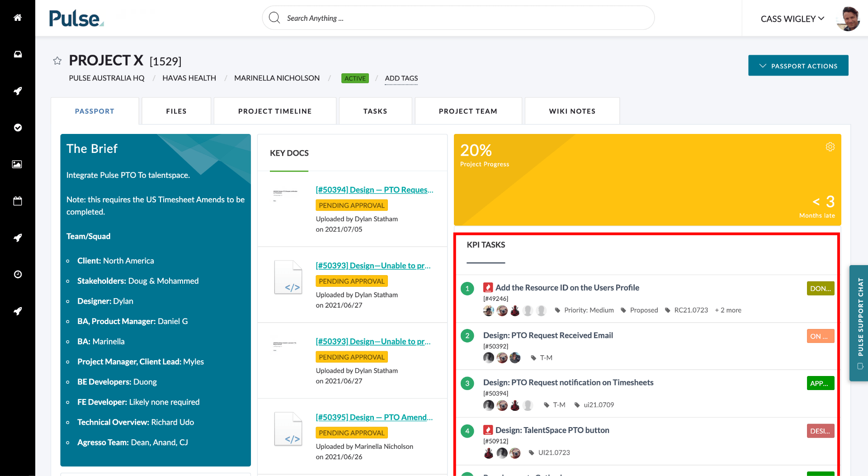Open second [#50393] Design—Unable doc uploaded 2021/06/27
The image size is (868, 476).
(373, 342)
